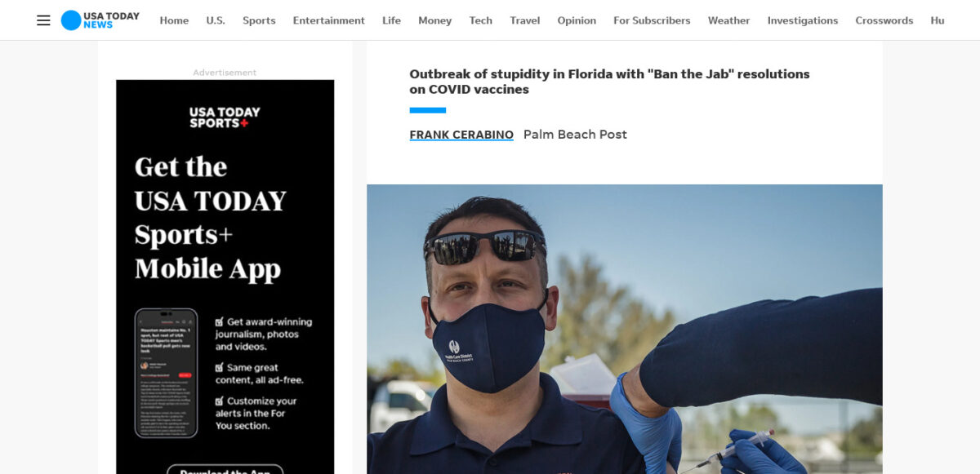Open author Frank Cerabino's page
980x474 pixels.
[461, 135]
